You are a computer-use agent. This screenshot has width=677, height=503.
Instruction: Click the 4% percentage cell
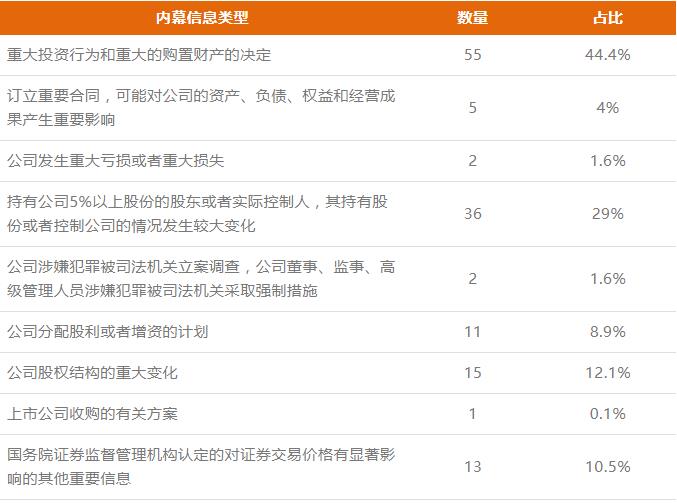pyautogui.click(x=607, y=107)
